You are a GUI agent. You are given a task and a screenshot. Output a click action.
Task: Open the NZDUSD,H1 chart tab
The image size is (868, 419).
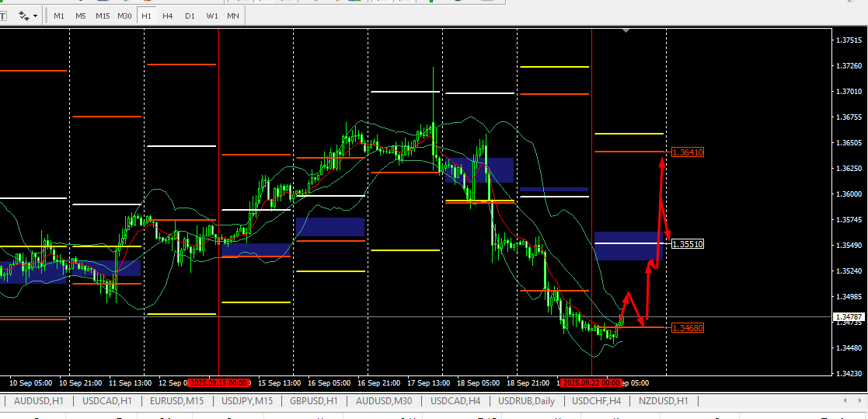coord(663,401)
